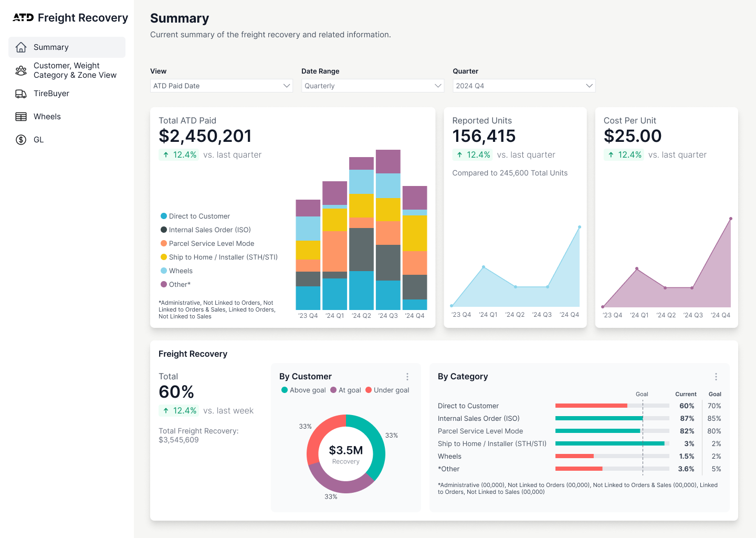Click the 3.6% current value for *Other
Screen dimensions: 756x538
click(686, 469)
